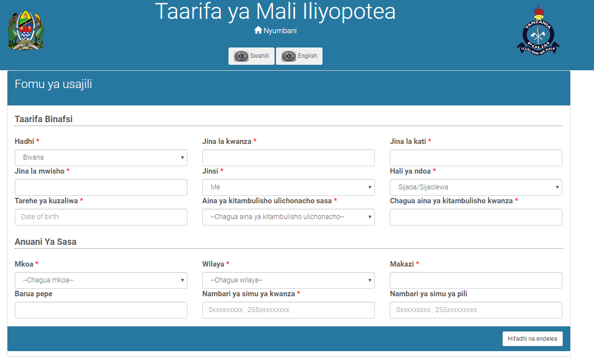The image size is (594, 364).
Task: Click the Tanzania Police badge logo
Action: [538, 30]
